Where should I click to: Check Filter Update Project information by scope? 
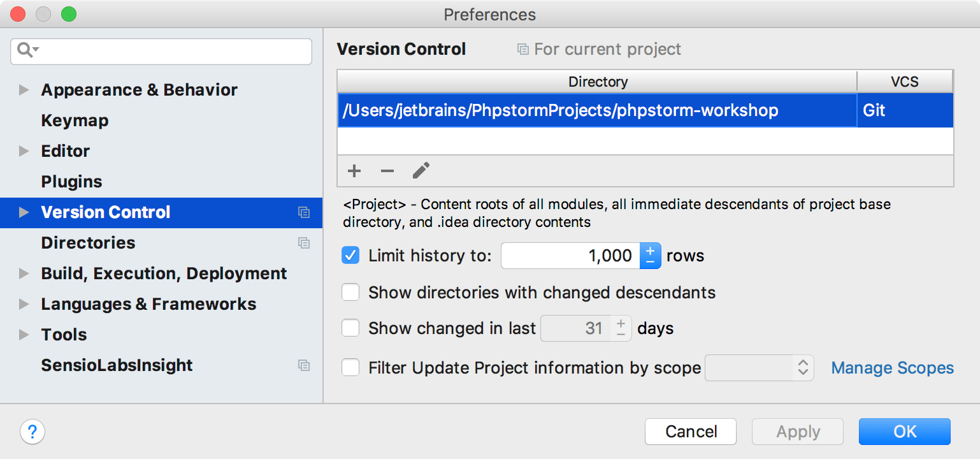pos(350,368)
